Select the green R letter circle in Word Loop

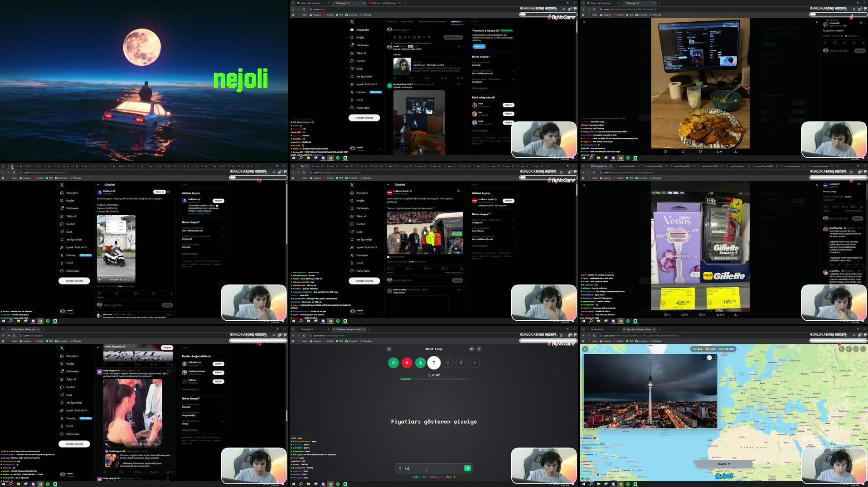[x=393, y=363]
